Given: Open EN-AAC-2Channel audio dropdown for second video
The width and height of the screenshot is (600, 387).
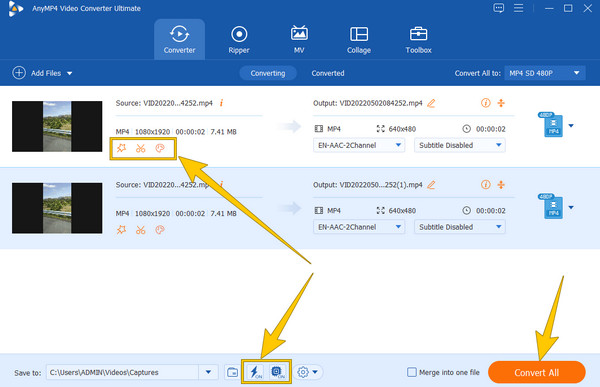Looking at the screenshot, I should point(359,227).
